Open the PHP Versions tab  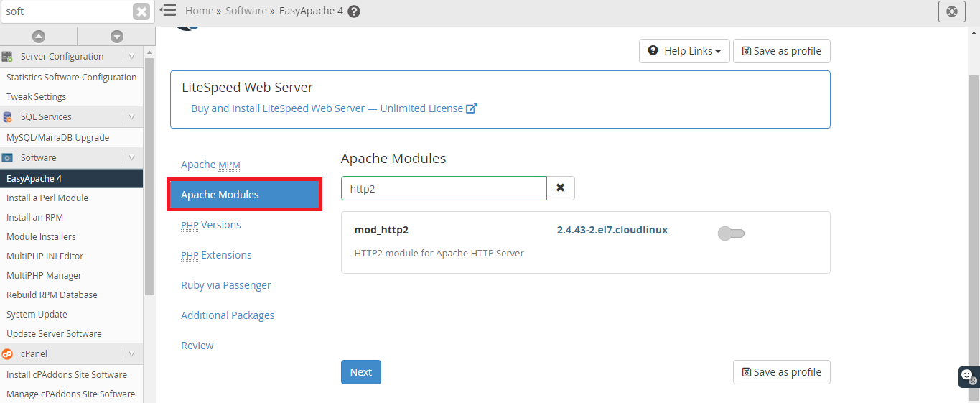pyautogui.click(x=211, y=225)
